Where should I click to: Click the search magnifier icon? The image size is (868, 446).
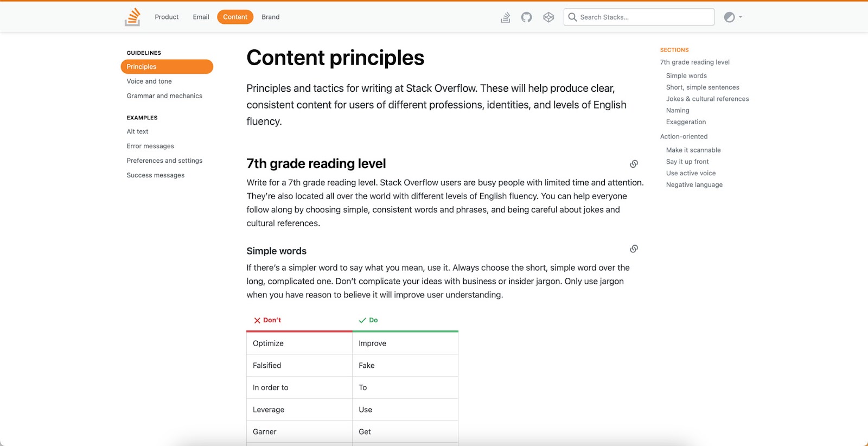(x=572, y=17)
